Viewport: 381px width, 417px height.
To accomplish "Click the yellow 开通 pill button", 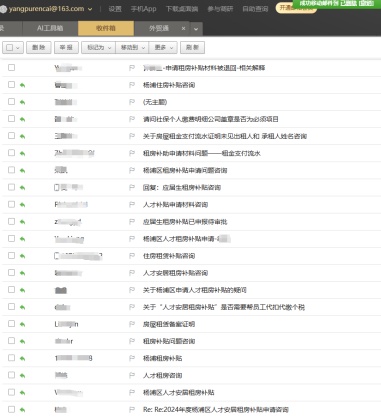I will pyautogui.click(x=296, y=8).
